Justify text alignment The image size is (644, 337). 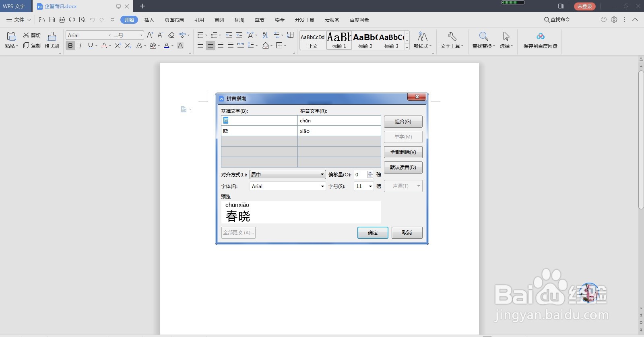(231, 46)
